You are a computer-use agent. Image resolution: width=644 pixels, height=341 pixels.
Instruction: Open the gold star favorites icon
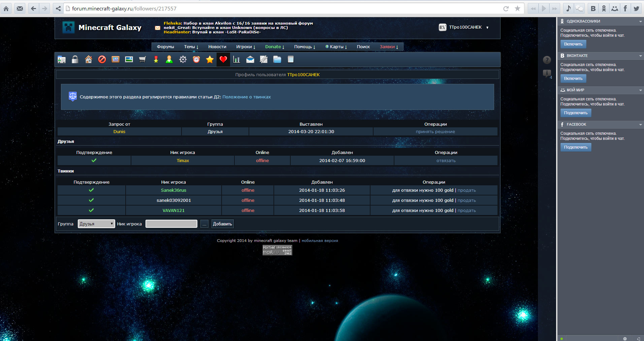[210, 60]
